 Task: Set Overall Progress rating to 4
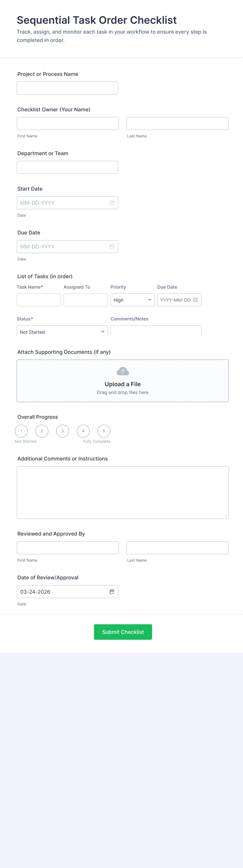(x=83, y=431)
